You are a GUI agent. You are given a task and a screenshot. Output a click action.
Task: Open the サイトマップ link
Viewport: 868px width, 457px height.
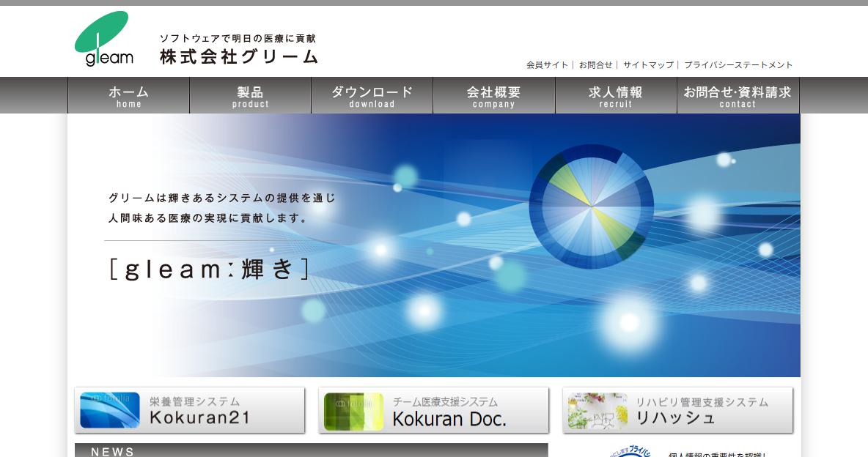tap(648, 64)
